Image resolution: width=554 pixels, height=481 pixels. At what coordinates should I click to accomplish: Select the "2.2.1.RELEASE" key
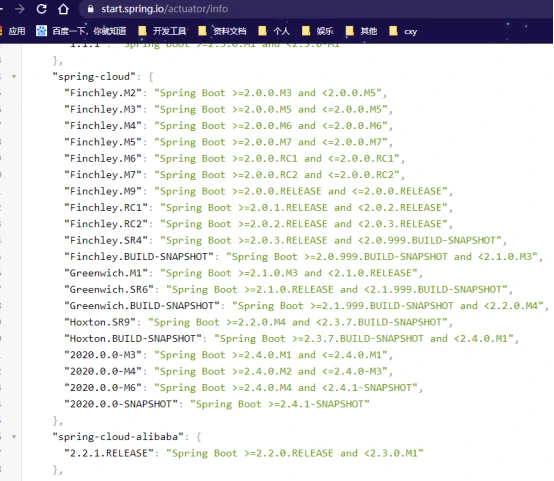pos(109,453)
